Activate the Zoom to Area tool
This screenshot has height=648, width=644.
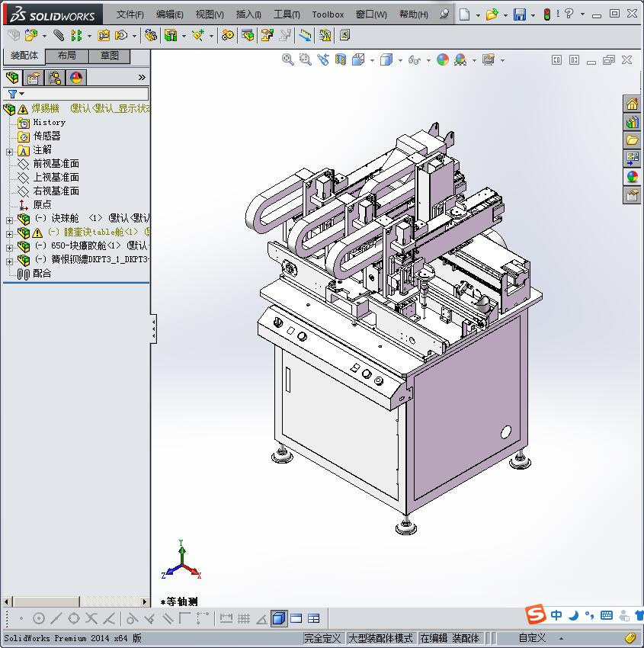(306, 59)
